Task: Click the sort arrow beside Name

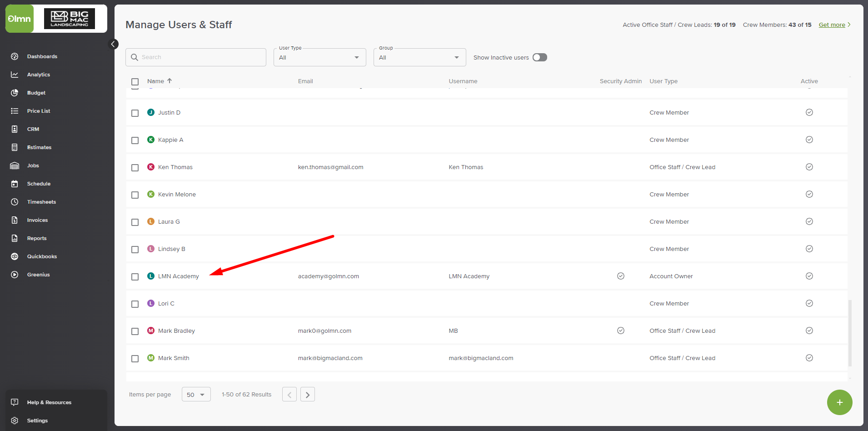Action: point(170,81)
